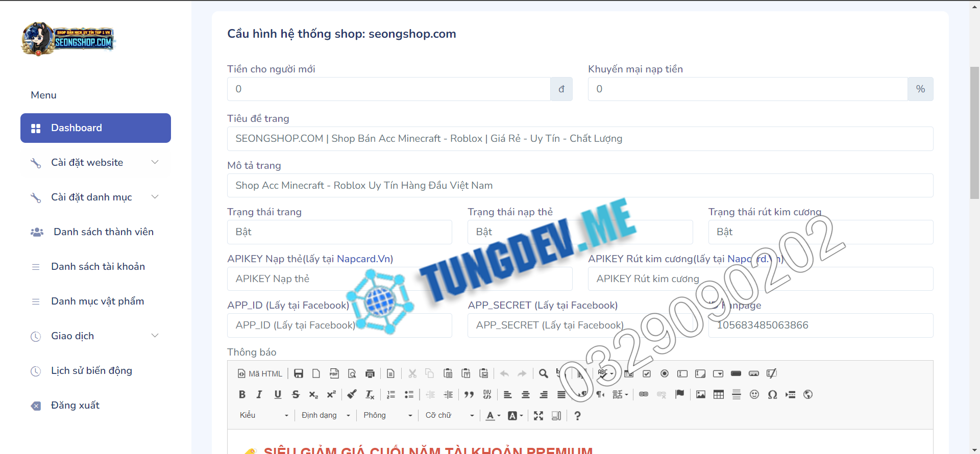This screenshot has width=980, height=454.
Task: Click the Print icon
Action: click(370, 373)
